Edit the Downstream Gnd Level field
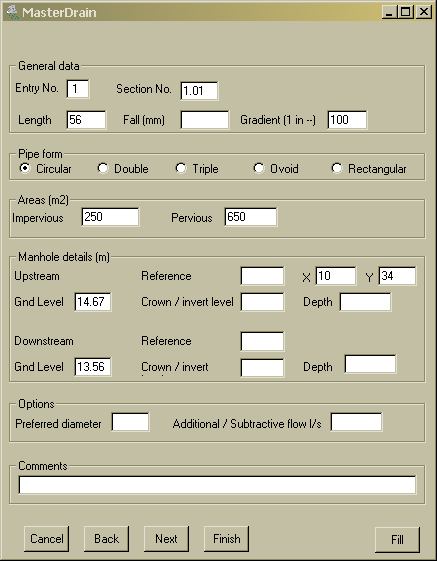 [x=93, y=367]
